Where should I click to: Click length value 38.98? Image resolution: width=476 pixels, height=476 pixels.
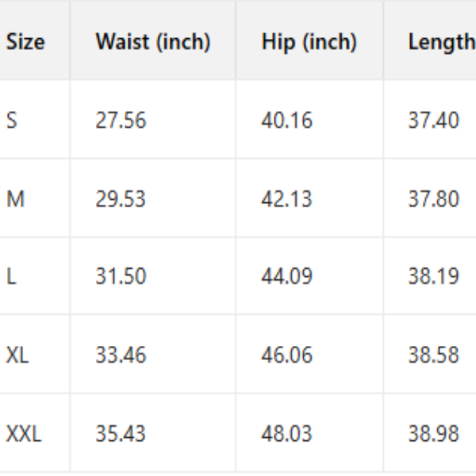[x=433, y=434]
